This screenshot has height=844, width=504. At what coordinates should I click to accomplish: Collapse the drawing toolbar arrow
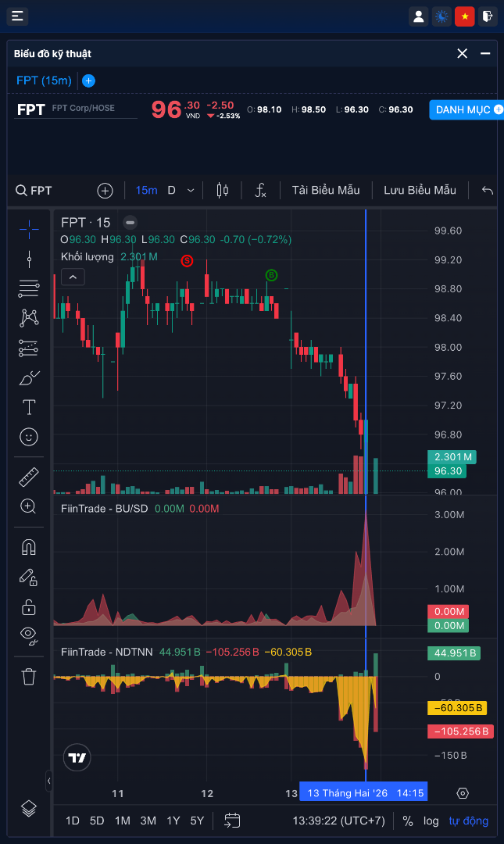[x=49, y=781]
